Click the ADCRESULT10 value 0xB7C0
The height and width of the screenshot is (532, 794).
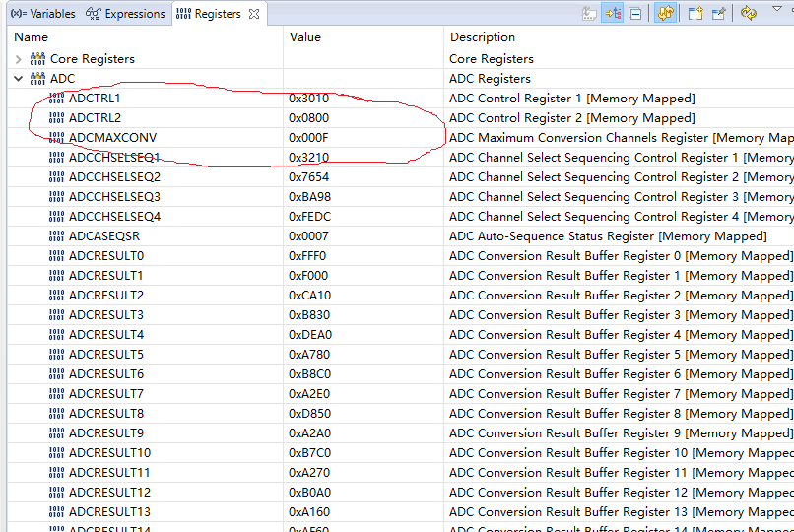tap(310, 453)
